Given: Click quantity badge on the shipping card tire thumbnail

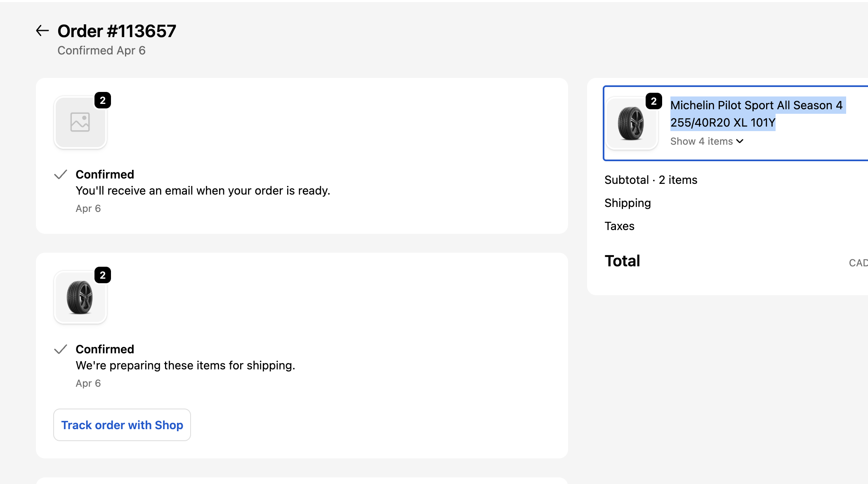Looking at the screenshot, I should pyautogui.click(x=103, y=275).
